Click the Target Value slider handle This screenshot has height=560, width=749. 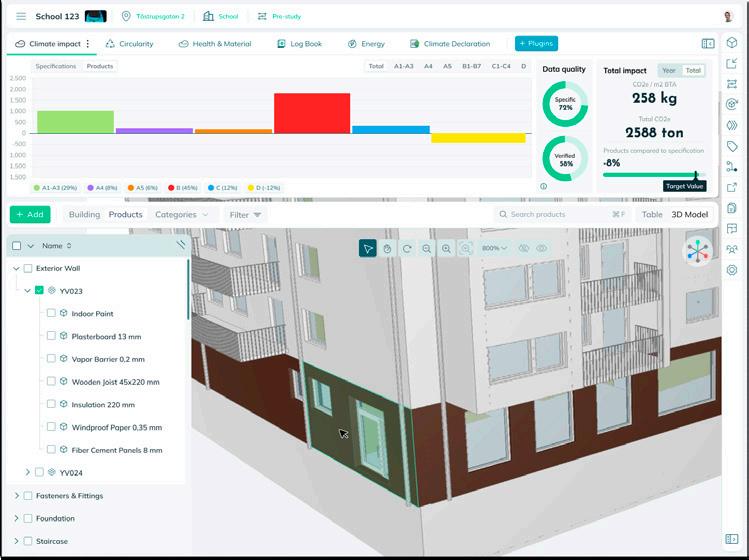click(696, 175)
